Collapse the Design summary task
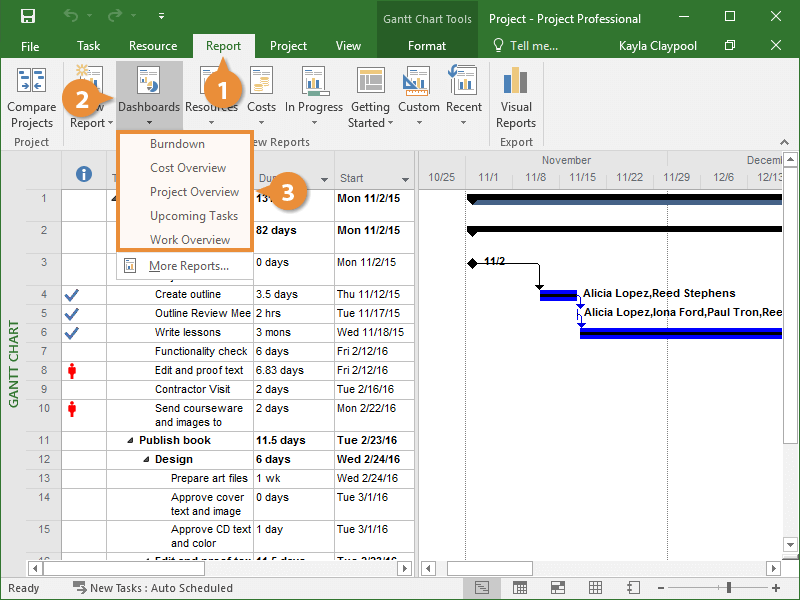Viewport: 800px width, 600px height. tap(146, 460)
